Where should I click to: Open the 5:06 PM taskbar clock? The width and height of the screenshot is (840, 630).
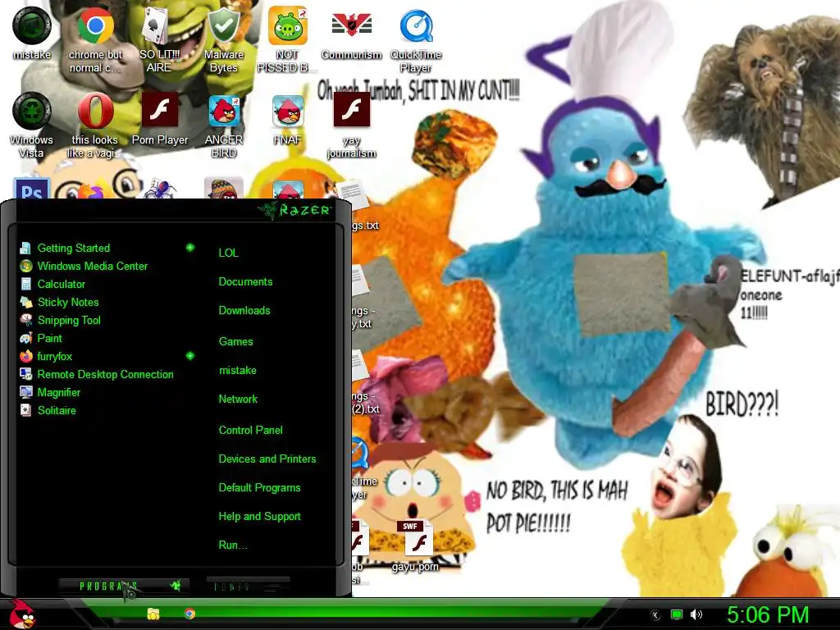click(768, 614)
